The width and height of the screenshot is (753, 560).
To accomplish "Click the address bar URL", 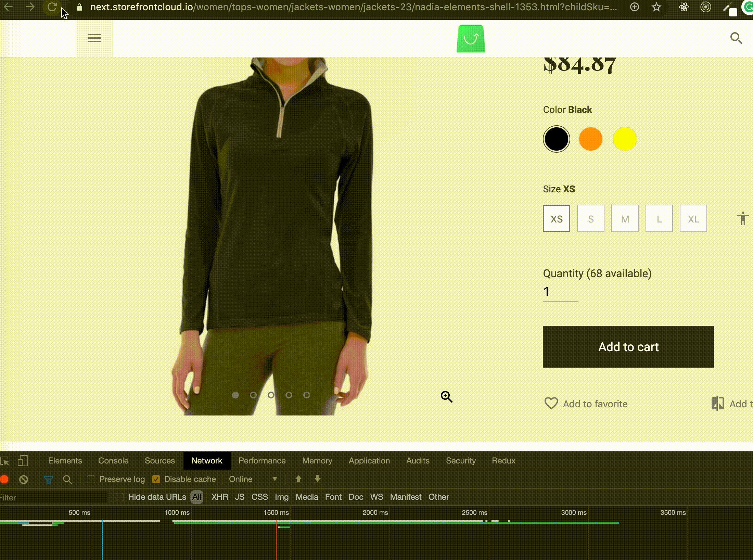I will [354, 7].
